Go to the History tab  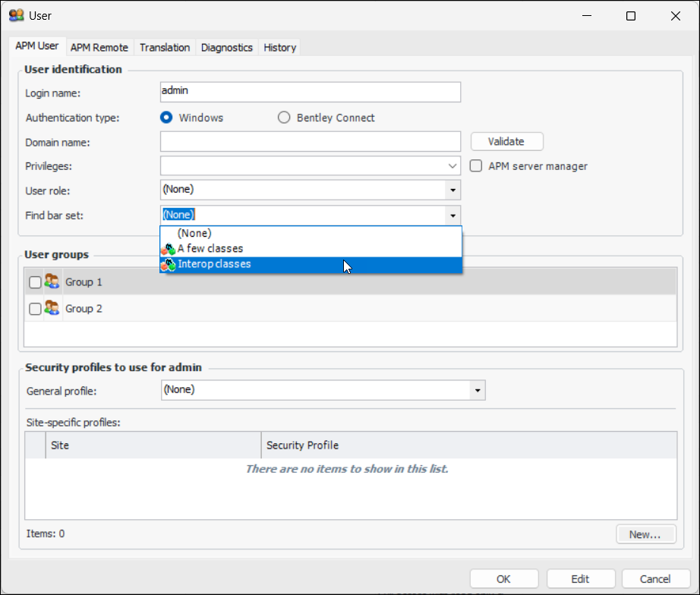[x=279, y=47]
